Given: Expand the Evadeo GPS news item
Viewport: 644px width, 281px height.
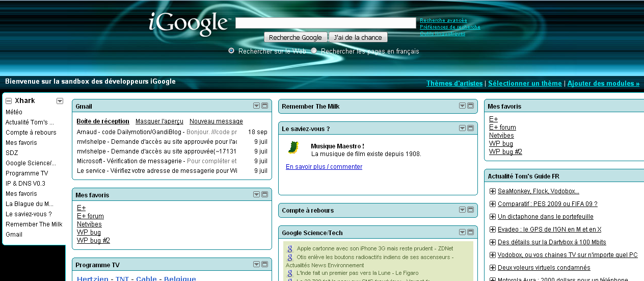Looking at the screenshot, I should 493,229.
